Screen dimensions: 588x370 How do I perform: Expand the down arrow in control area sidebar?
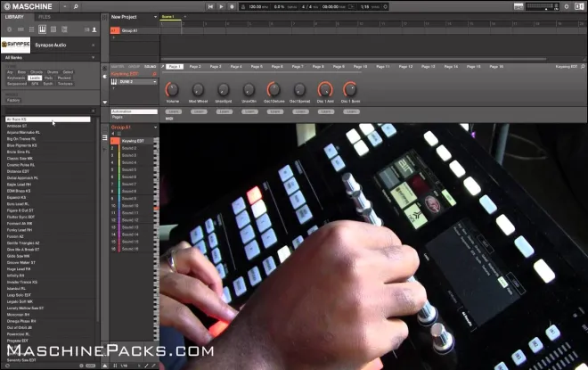[104, 102]
